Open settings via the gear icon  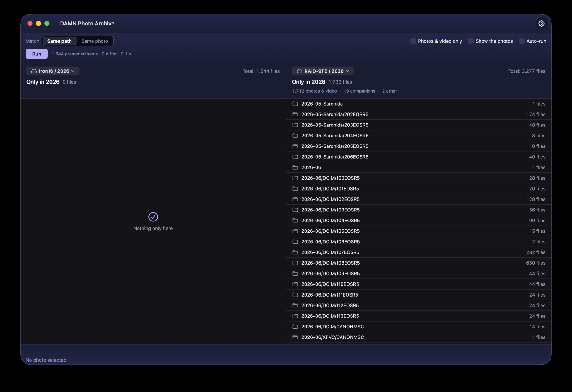(x=541, y=23)
